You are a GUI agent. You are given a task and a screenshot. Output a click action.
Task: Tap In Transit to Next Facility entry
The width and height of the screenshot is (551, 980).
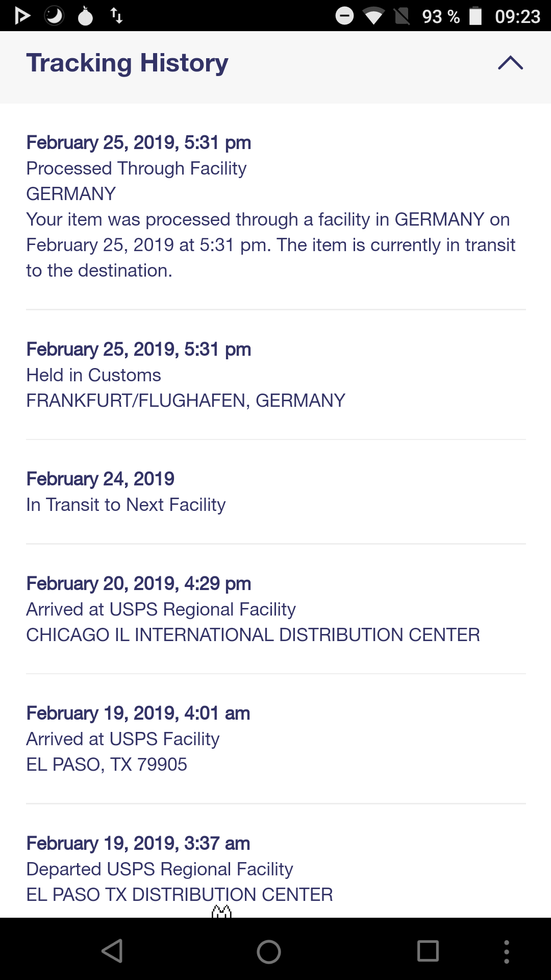(x=126, y=505)
